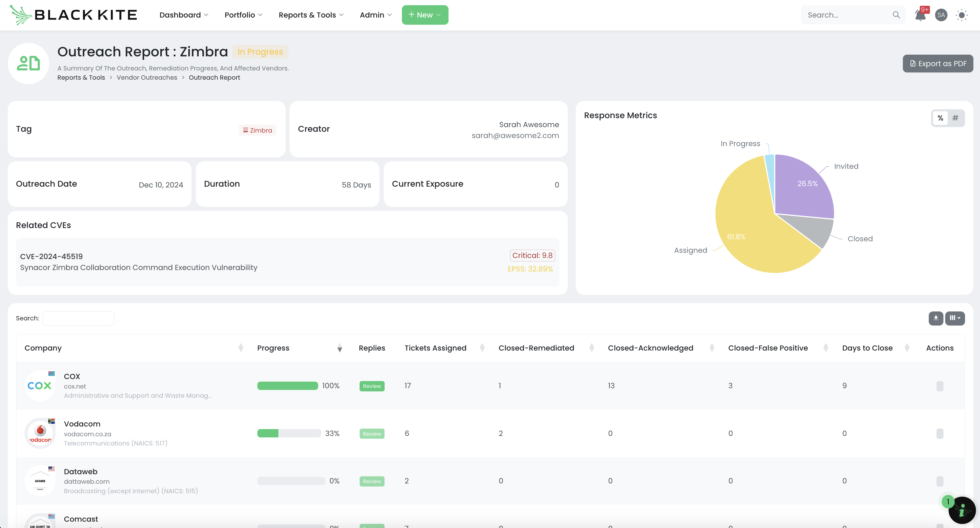Open the Admin menu

pyautogui.click(x=375, y=15)
